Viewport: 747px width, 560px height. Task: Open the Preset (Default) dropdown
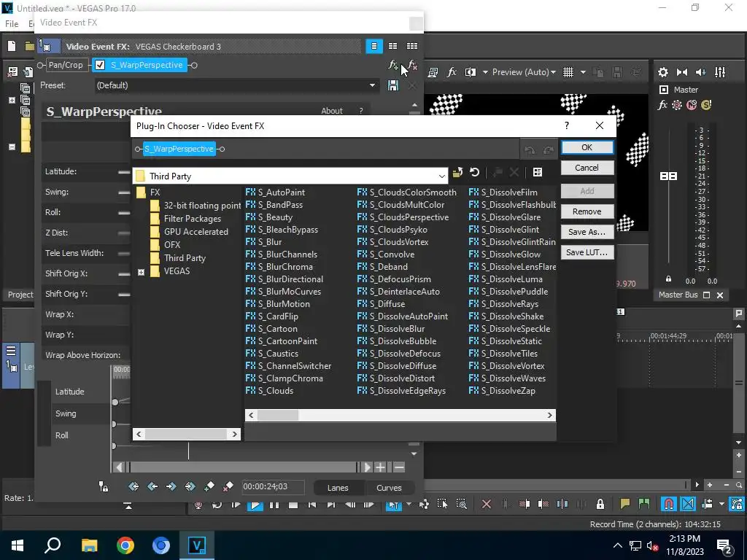point(372,85)
